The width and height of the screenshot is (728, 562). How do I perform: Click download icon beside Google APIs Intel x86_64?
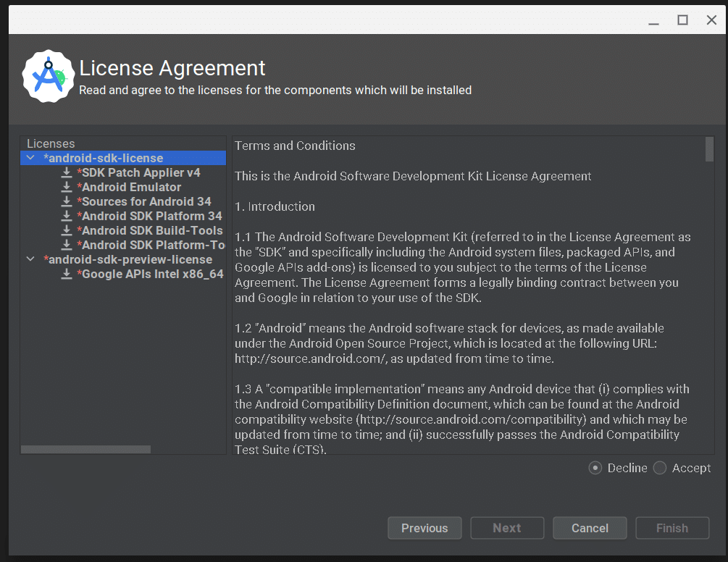point(67,274)
